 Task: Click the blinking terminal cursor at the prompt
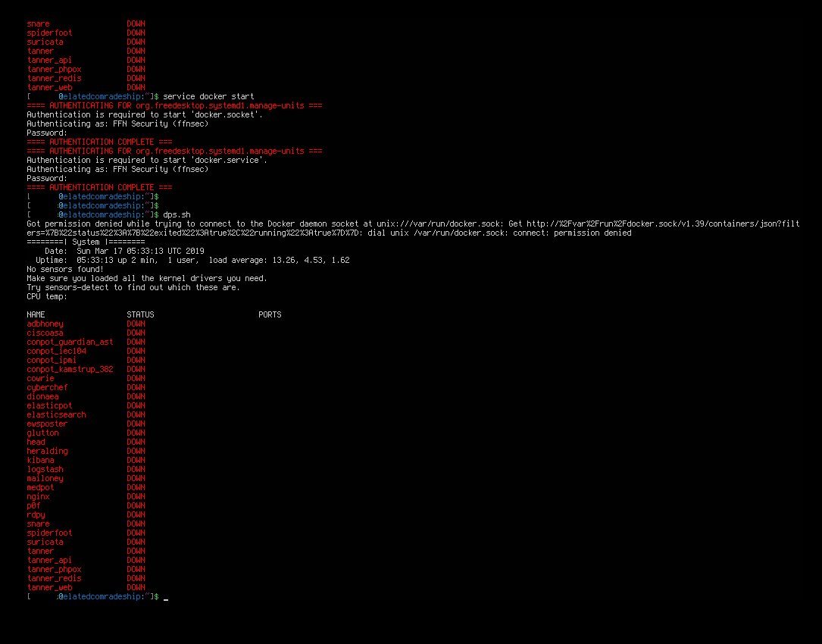165,597
